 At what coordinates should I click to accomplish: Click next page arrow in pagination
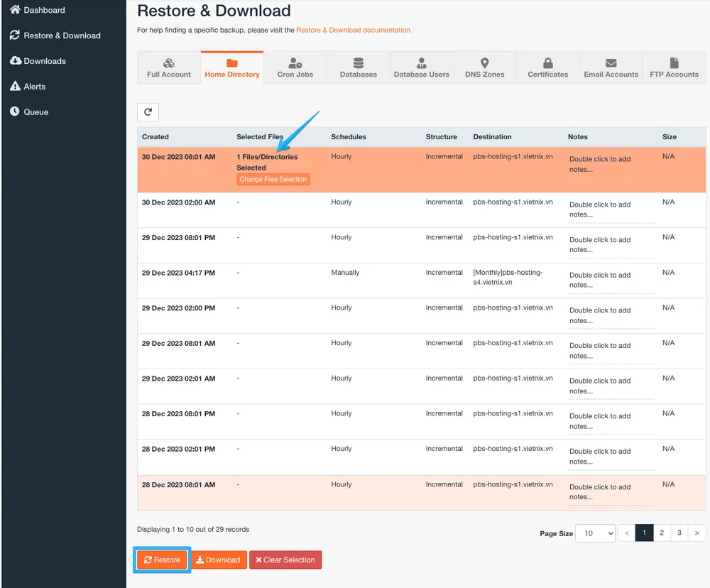click(697, 533)
